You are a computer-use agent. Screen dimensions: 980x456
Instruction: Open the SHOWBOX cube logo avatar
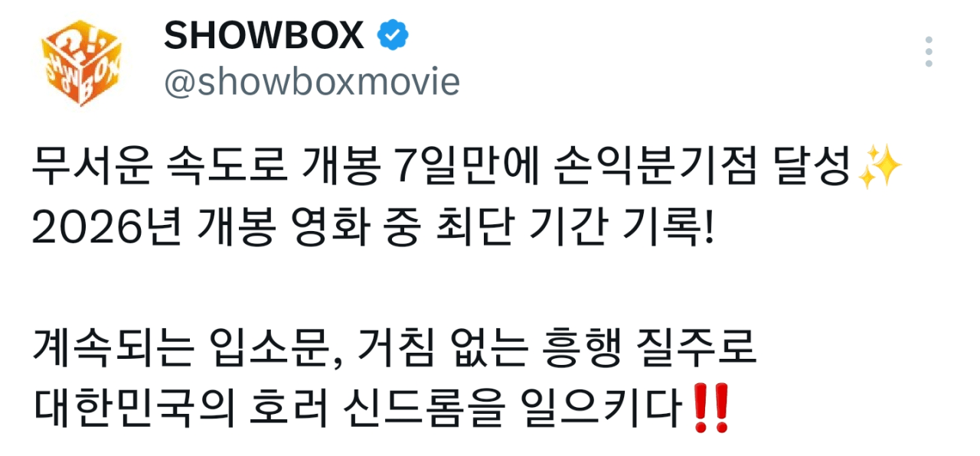[x=80, y=62]
